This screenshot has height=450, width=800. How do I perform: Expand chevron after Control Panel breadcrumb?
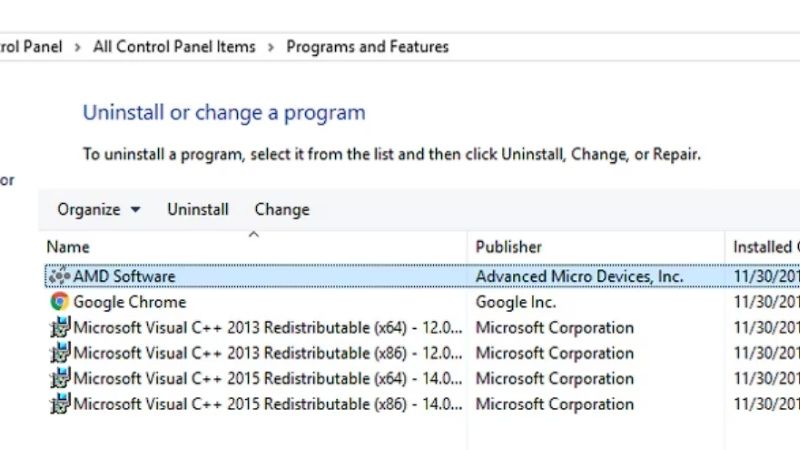(x=77, y=47)
